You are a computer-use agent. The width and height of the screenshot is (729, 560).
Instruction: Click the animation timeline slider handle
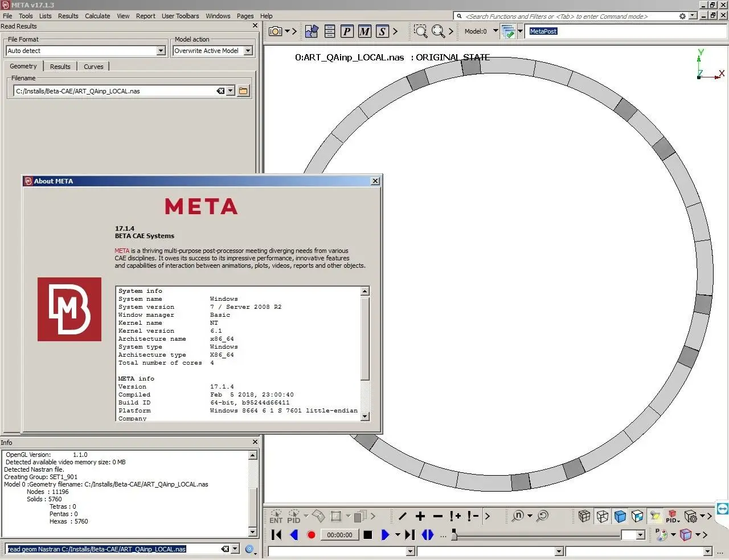click(x=454, y=534)
